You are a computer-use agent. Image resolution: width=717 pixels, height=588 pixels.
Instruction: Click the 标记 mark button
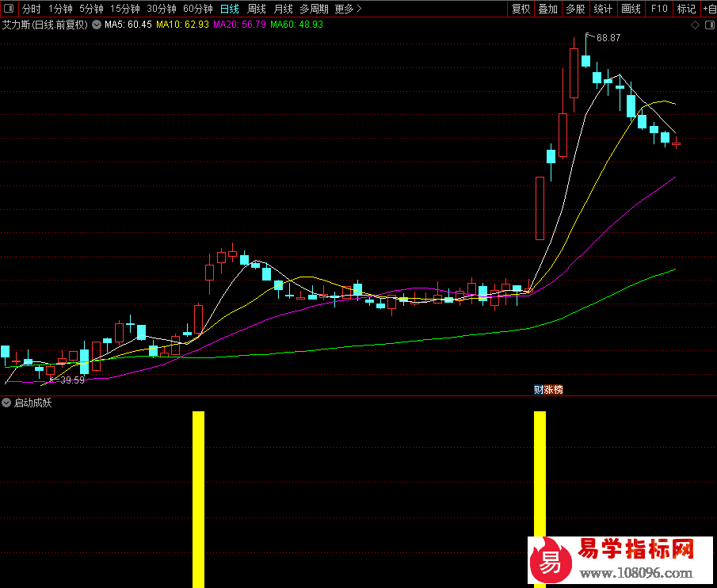point(686,9)
